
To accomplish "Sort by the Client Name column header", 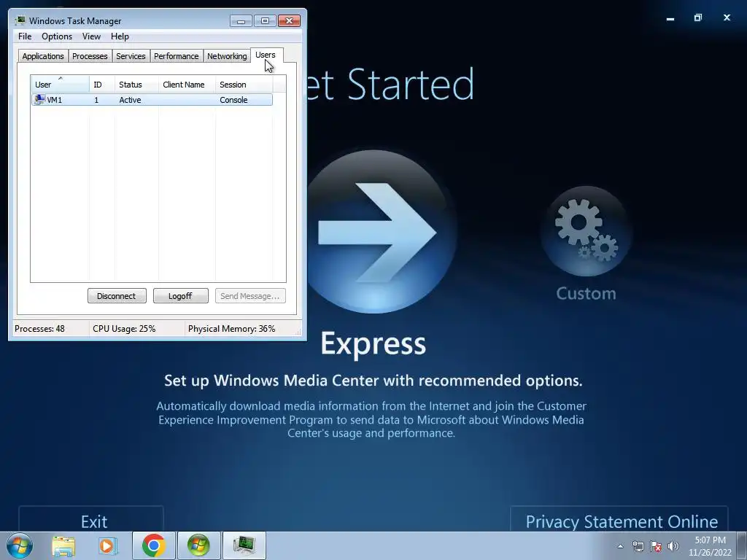I will 187,85.
